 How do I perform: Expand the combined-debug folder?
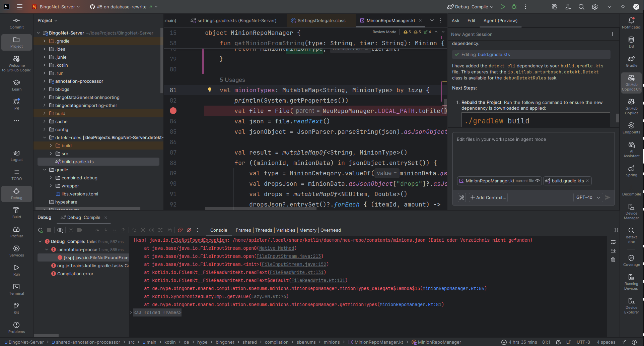(x=51, y=178)
